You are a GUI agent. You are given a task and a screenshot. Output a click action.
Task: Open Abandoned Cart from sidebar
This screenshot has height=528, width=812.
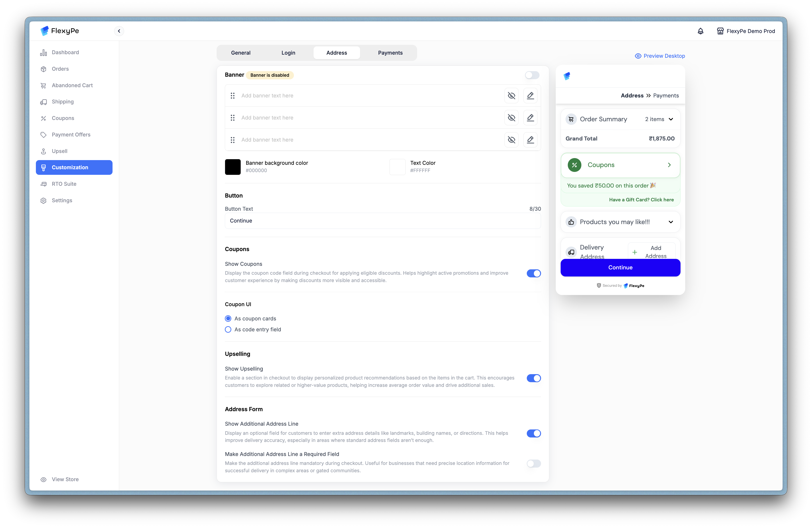coord(72,85)
